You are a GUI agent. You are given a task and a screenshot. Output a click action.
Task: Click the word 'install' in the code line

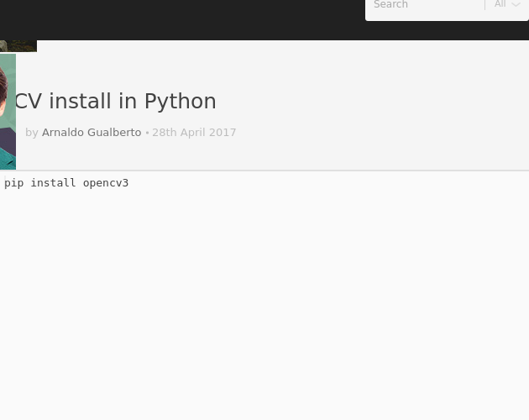pos(53,182)
